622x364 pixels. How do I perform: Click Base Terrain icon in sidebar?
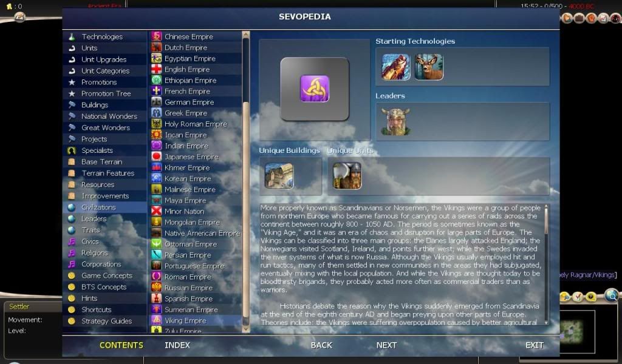click(x=72, y=161)
